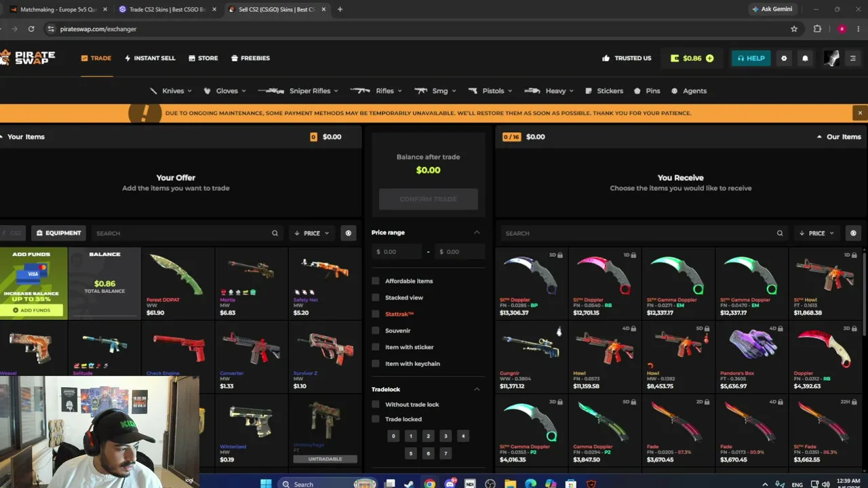Expand the Rifles category dropdown
Viewport: 868px width, 488px height.
(376, 91)
